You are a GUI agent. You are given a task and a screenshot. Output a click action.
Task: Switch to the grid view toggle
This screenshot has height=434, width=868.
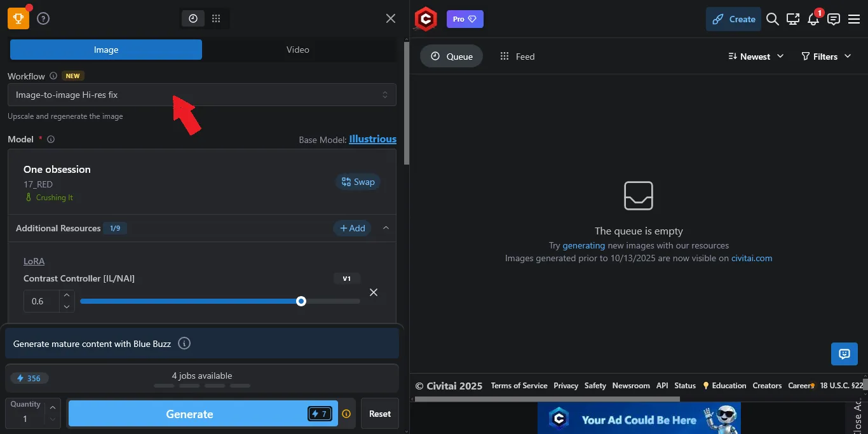[x=216, y=18]
